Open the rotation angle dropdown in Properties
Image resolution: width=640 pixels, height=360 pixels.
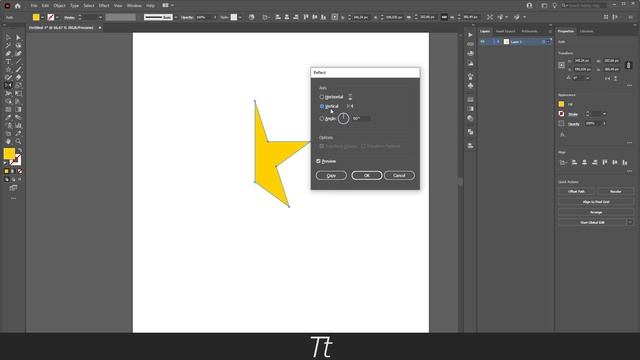coord(588,78)
